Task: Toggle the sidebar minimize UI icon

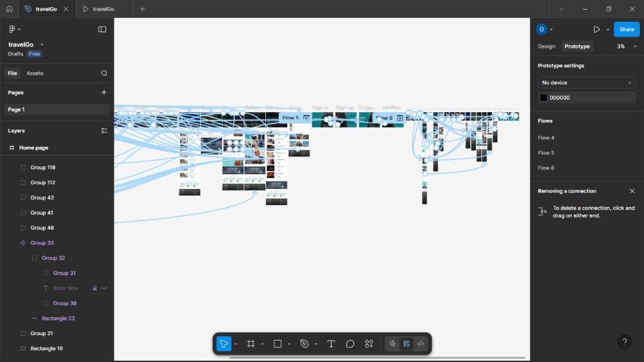Action: click(x=103, y=29)
